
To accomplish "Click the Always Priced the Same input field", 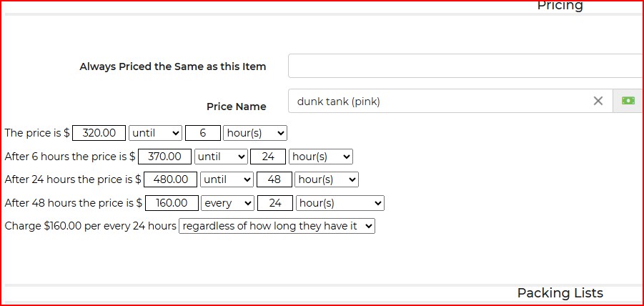I will [x=465, y=66].
